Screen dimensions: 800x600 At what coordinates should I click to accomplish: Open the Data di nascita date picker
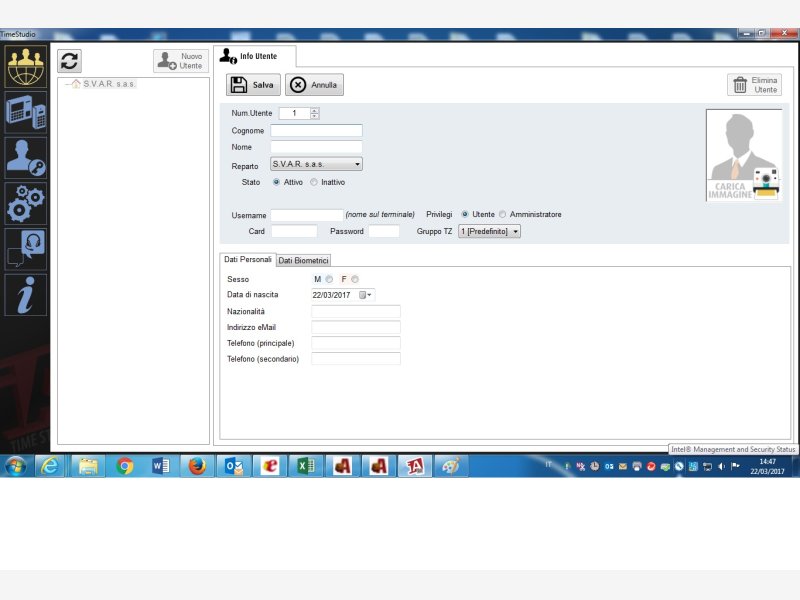click(365, 295)
